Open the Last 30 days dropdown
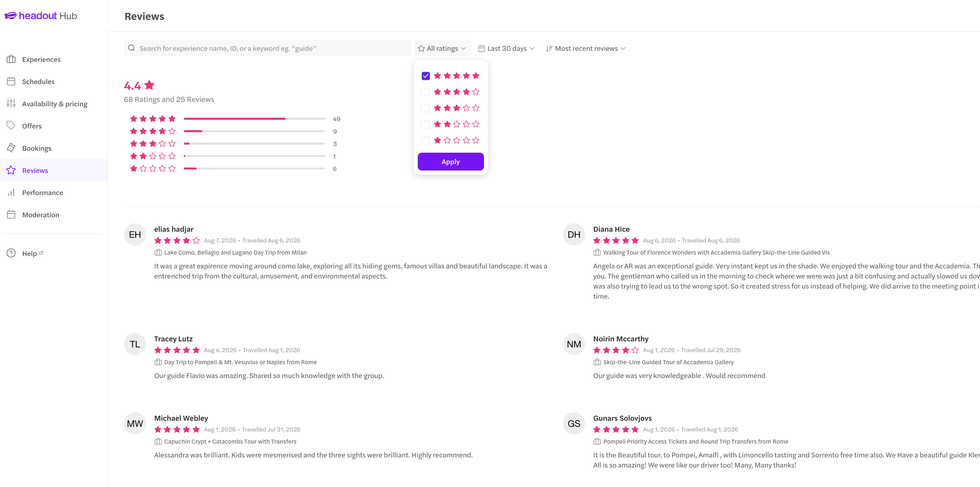980x487 pixels. 506,48
